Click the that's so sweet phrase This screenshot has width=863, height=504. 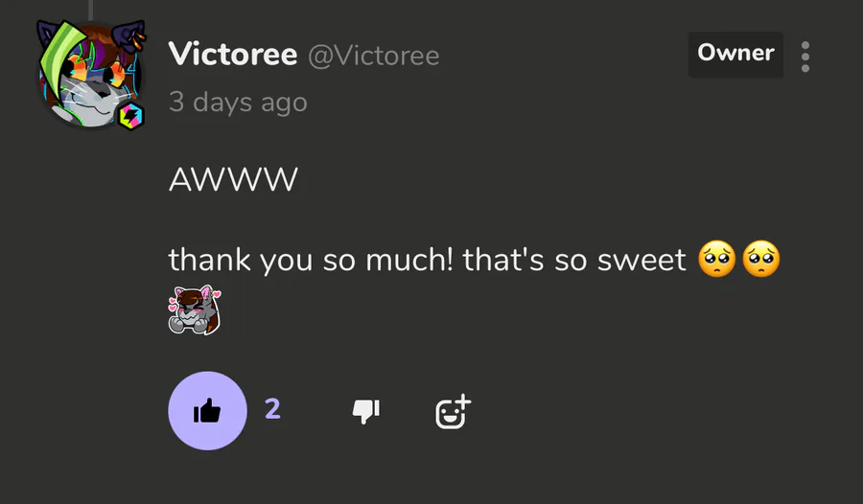click(574, 260)
